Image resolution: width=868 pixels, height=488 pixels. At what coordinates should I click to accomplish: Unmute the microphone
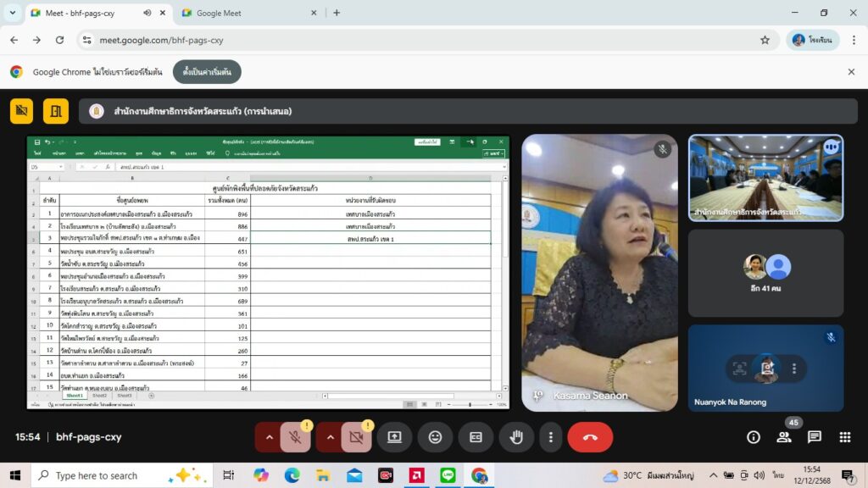[x=295, y=437]
